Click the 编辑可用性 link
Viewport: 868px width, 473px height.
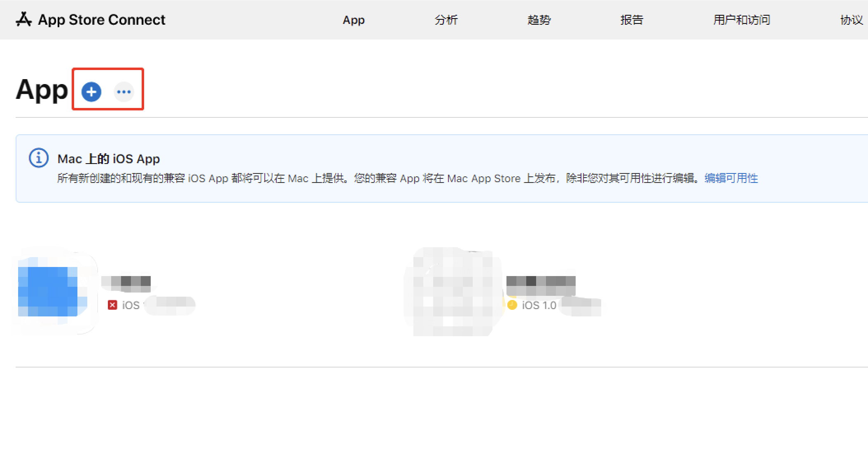pos(731,178)
